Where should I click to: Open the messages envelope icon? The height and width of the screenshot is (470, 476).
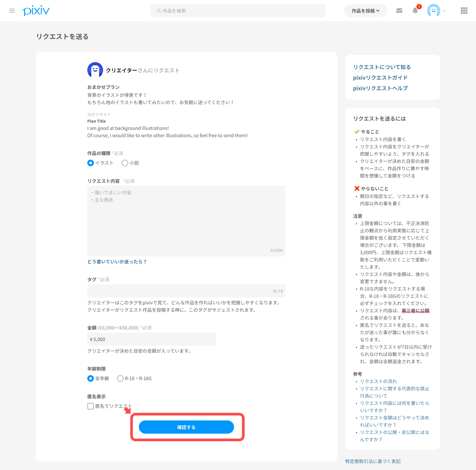399,11
